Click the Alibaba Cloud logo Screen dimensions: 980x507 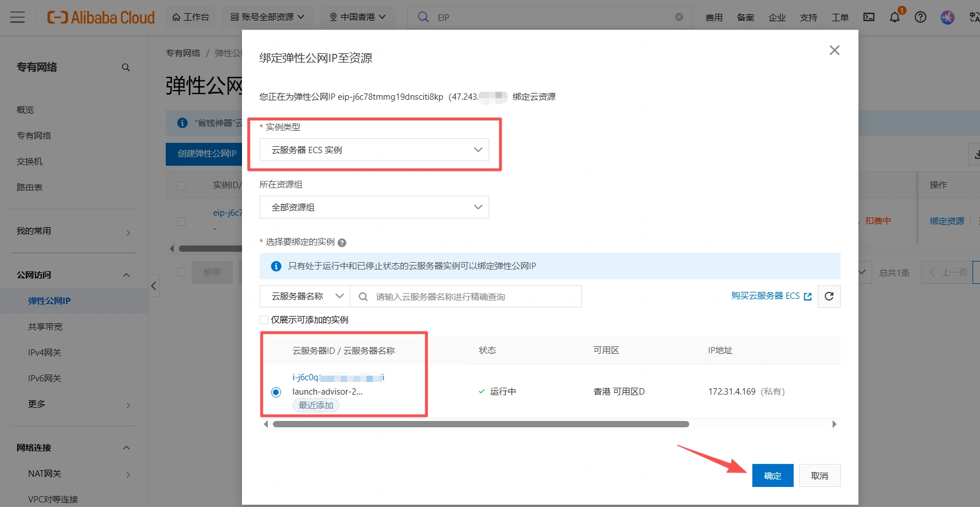(101, 17)
